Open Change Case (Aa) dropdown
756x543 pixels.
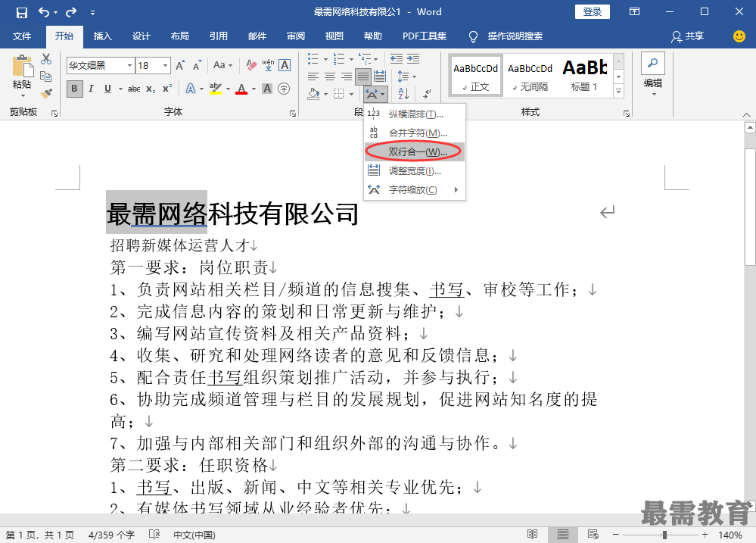coord(222,65)
